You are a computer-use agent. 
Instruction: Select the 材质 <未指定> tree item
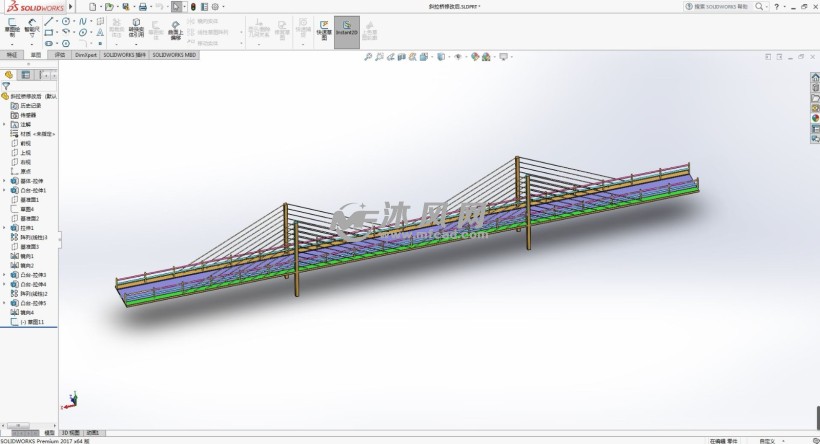point(37,134)
